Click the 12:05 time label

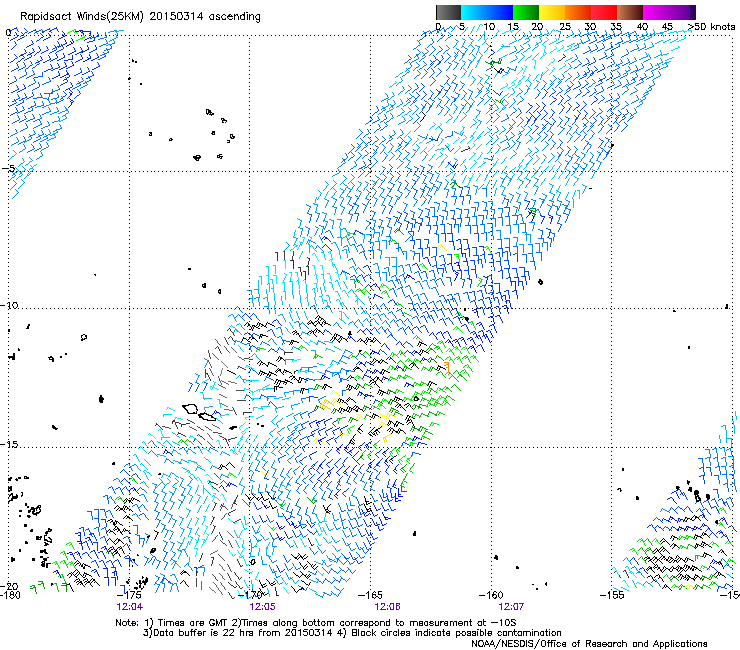pos(262,607)
